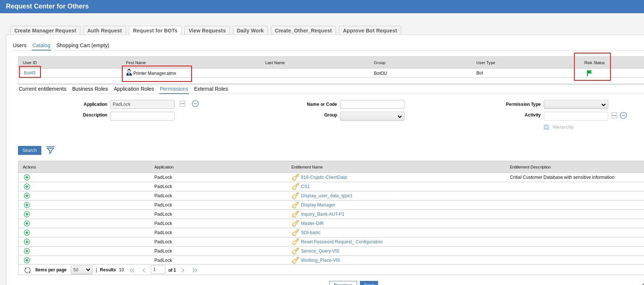Open the 816-Cryptic-ClientData entitlement link
This screenshot has height=285, width=644.
pyautogui.click(x=324, y=177)
